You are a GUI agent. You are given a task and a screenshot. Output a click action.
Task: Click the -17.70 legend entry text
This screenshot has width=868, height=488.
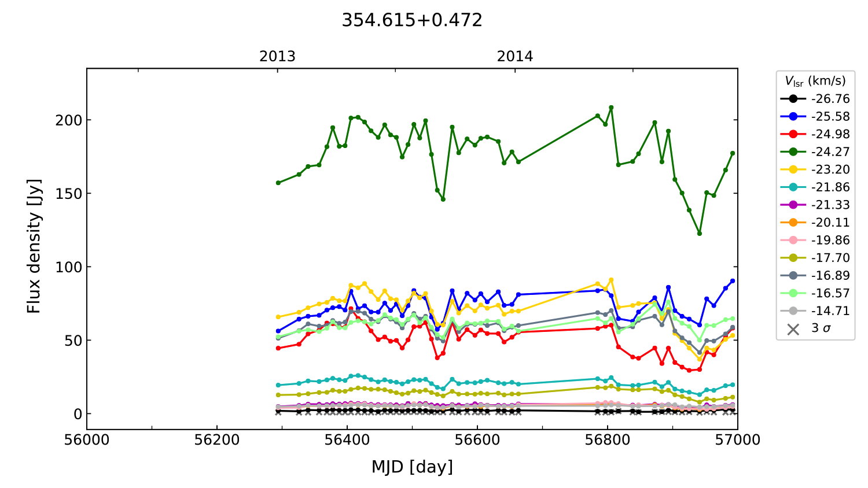[830, 258]
